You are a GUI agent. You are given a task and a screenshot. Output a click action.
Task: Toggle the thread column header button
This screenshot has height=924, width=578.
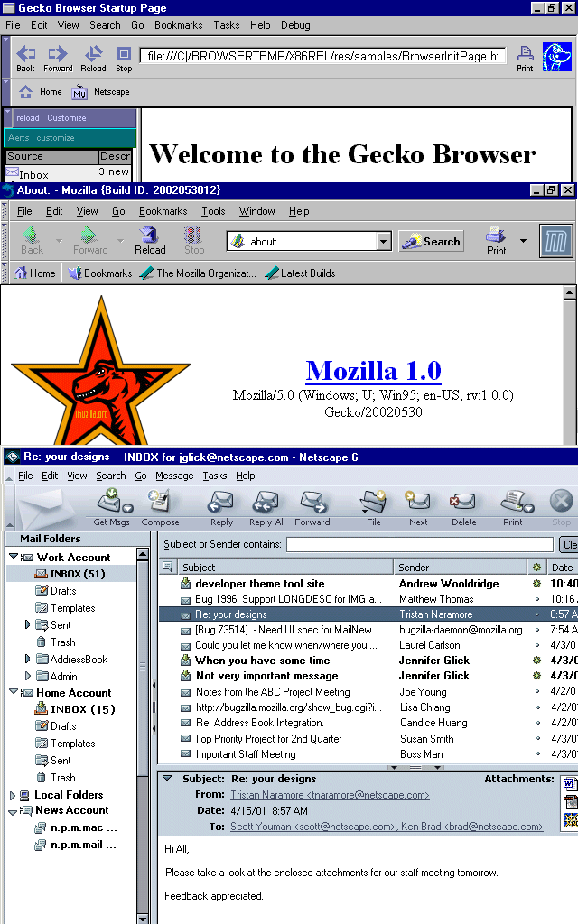pos(168,567)
